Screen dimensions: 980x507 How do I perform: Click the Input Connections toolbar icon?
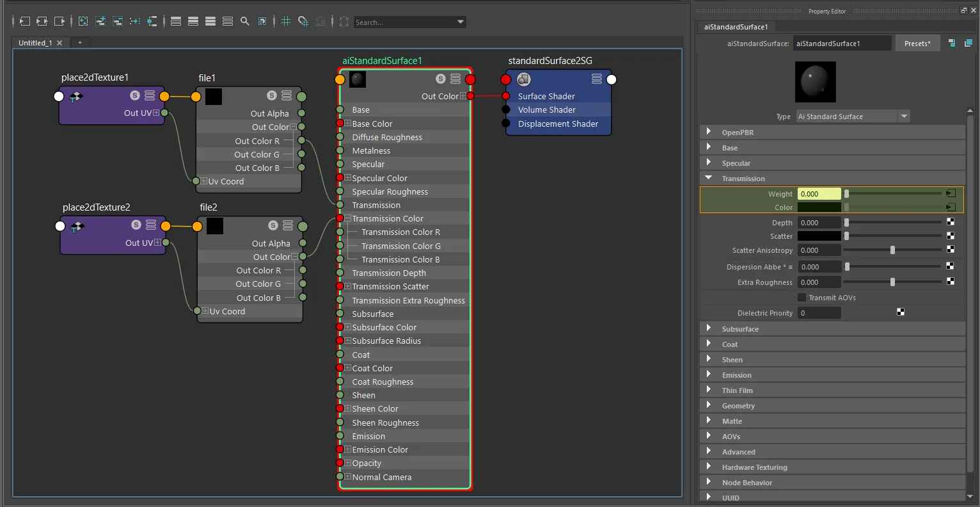24,21
